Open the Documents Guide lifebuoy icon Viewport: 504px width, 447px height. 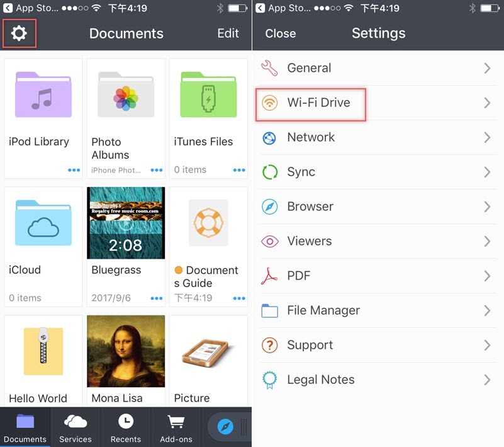click(x=208, y=222)
